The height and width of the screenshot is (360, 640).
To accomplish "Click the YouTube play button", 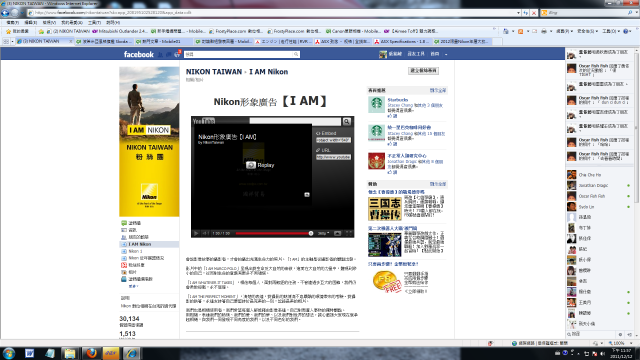I will [196, 233].
